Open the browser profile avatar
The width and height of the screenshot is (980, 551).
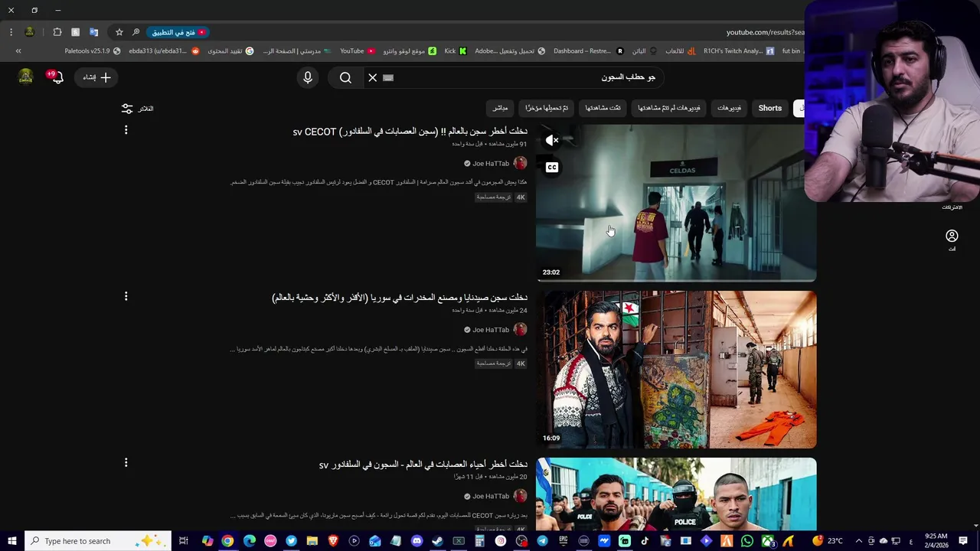29,32
